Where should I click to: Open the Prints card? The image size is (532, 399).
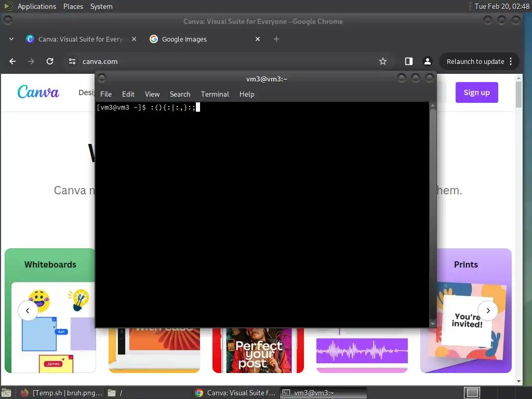coord(466,311)
